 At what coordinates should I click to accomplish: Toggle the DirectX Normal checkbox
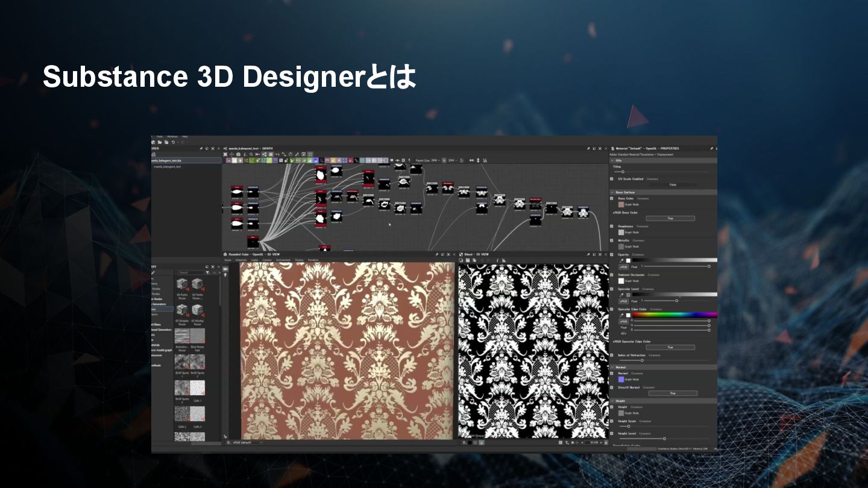point(611,387)
